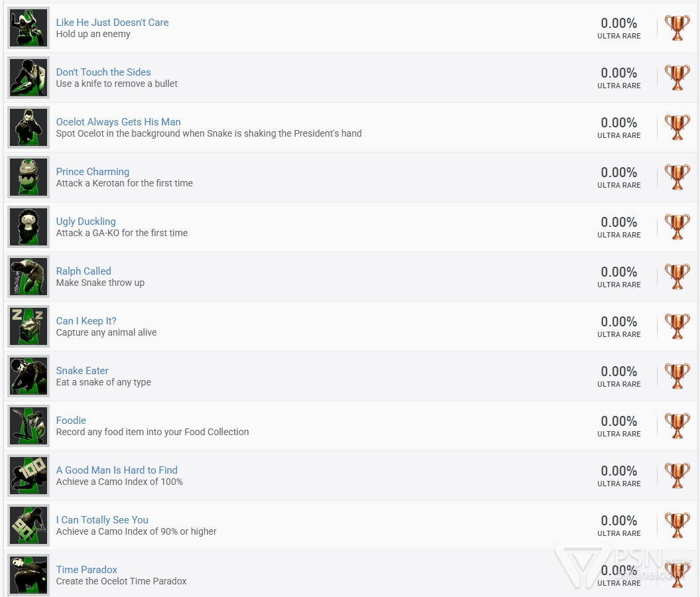Image resolution: width=700 pixels, height=597 pixels.
Task: Click the Ocelot Always Gets His Man icon
Action: 29,127
